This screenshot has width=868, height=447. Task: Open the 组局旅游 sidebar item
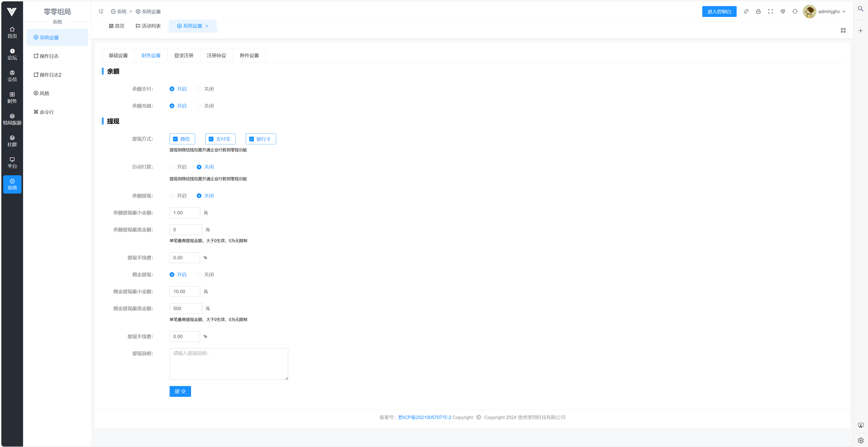12,119
